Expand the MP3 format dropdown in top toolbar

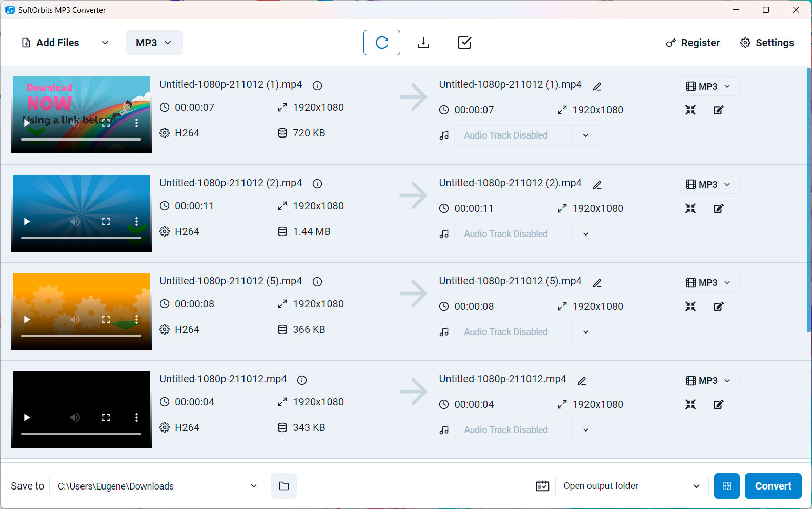pos(154,43)
